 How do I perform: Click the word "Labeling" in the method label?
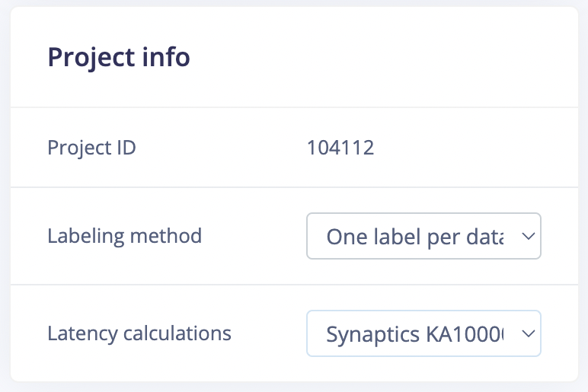tap(83, 236)
